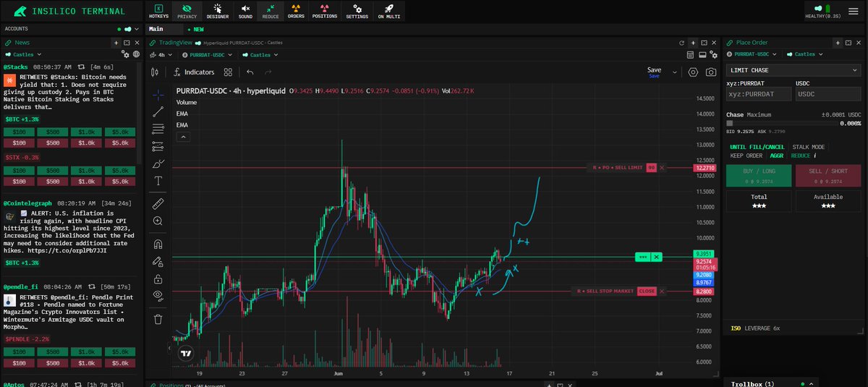Toggle the Reduce mode button

point(270,11)
